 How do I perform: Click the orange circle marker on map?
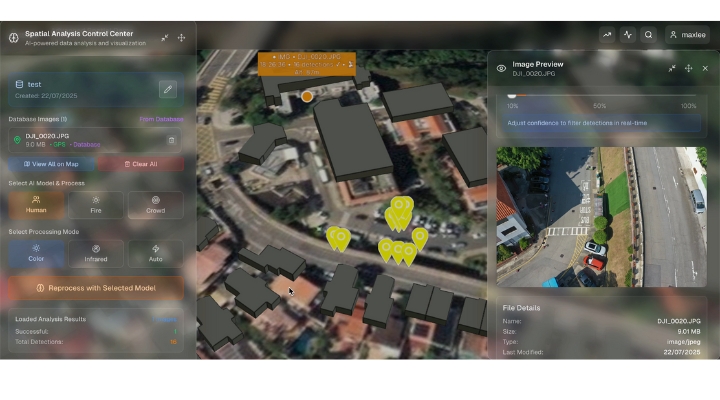307,97
